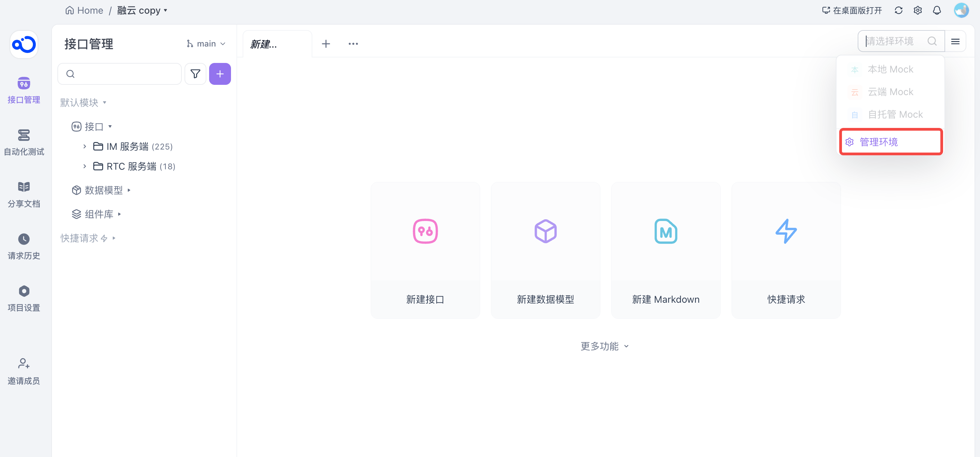Click the sidebar search input field
980x457 pixels.
(120, 74)
